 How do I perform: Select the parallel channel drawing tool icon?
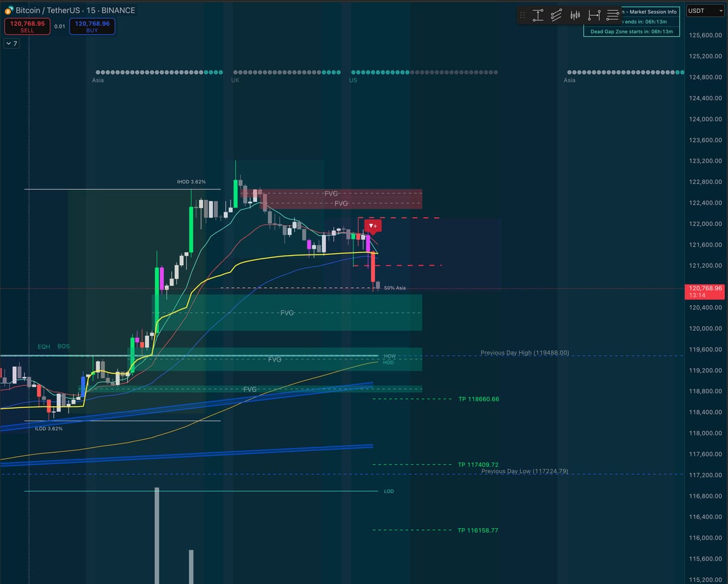556,15
